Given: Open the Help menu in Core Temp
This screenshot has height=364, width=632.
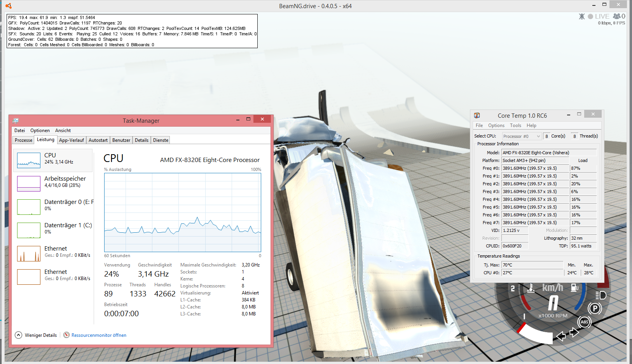Looking at the screenshot, I should click(531, 125).
